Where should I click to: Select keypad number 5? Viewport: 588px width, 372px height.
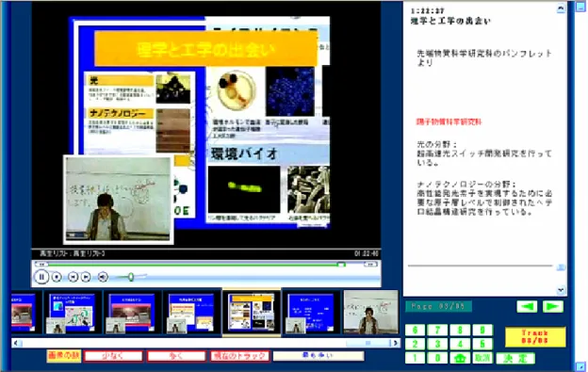[x=482, y=344]
